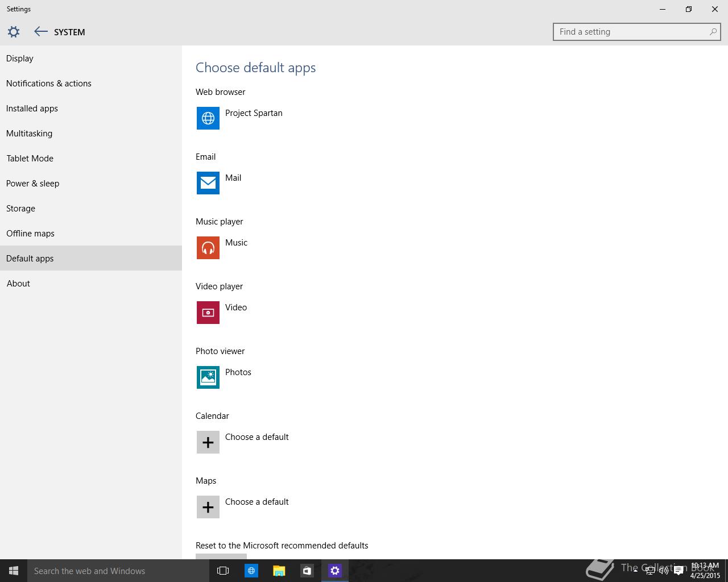The image size is (728, 582).
Task: Click the Project Spartan globe icon
Action: tap(208, 118)
